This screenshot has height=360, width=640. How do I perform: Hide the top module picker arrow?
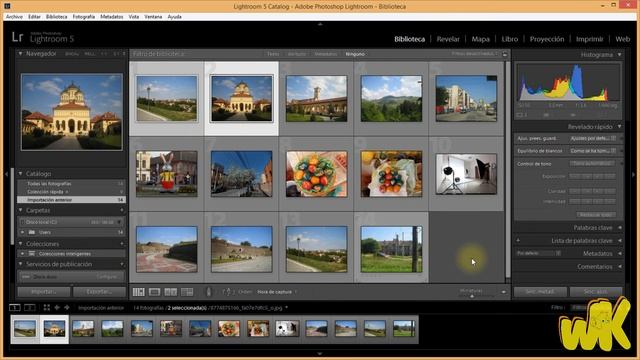[x=320, y=24]
